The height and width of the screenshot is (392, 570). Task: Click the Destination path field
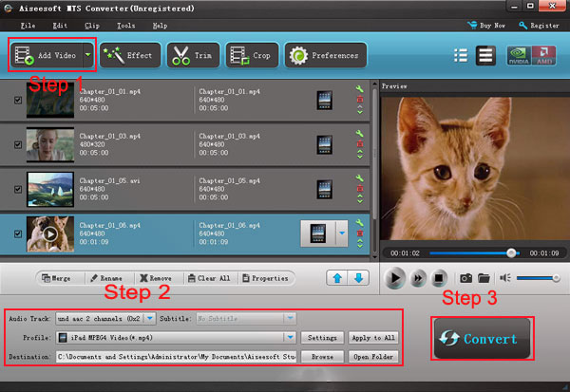click(176, 357)
